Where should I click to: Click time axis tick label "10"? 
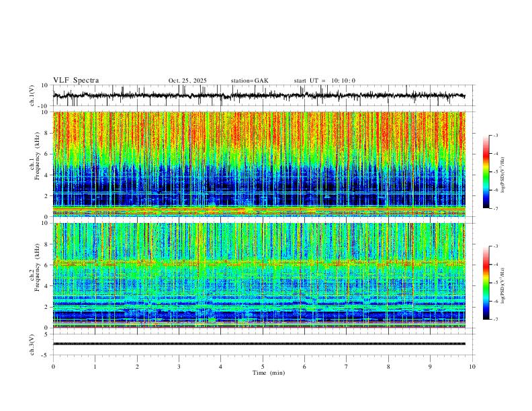point(472,367)
